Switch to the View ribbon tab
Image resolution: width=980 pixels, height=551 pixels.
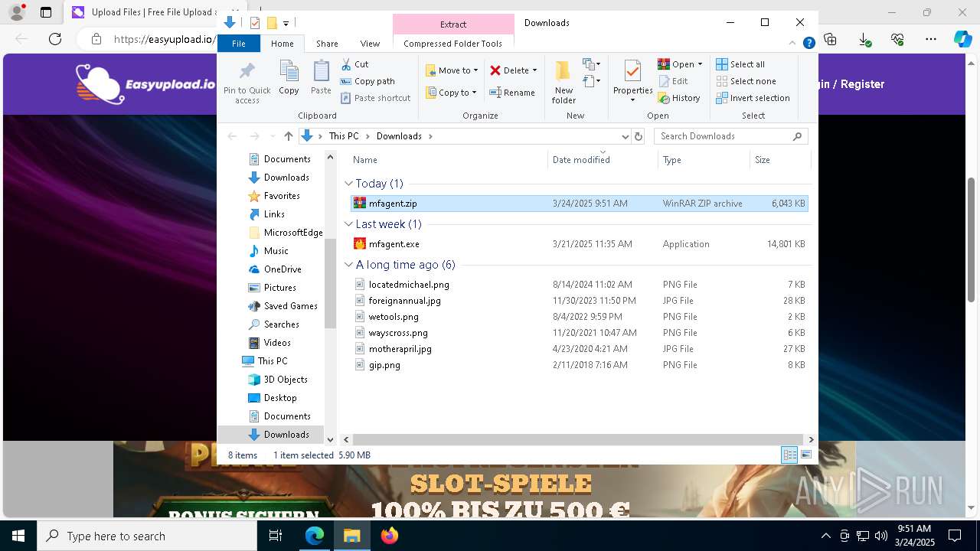(x=370, y=44)
